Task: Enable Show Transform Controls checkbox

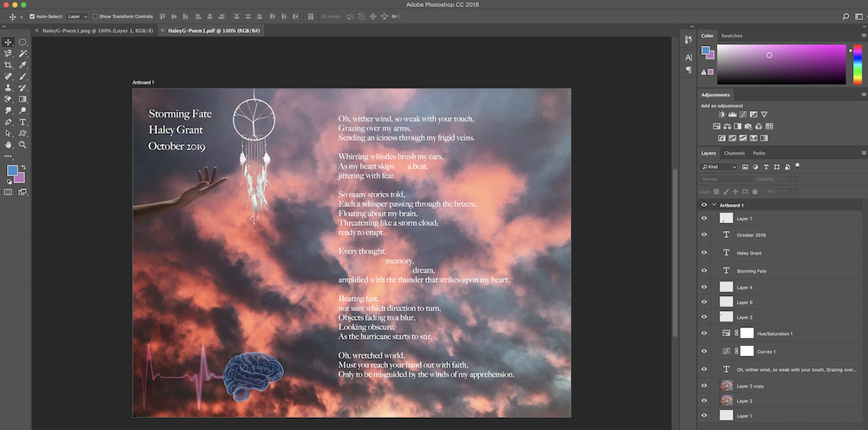Action: [95, 17]
